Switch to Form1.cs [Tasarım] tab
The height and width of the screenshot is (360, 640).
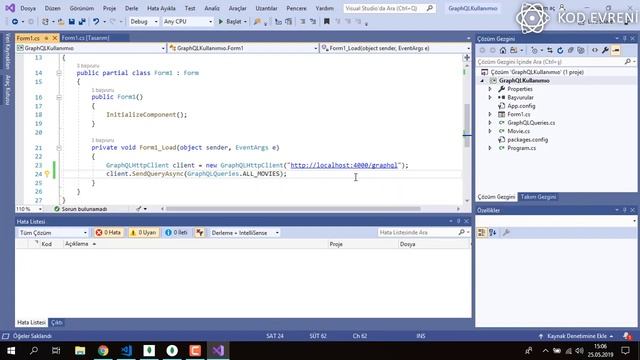[85, 38]
